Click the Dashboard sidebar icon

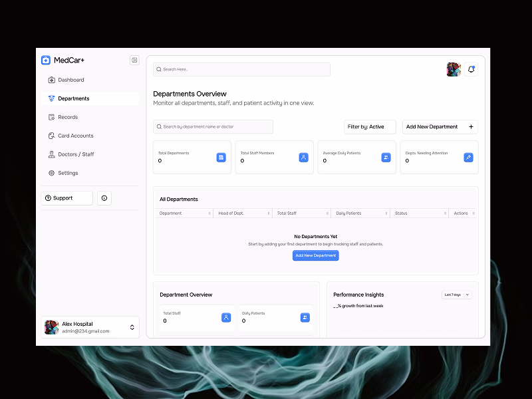52,80
